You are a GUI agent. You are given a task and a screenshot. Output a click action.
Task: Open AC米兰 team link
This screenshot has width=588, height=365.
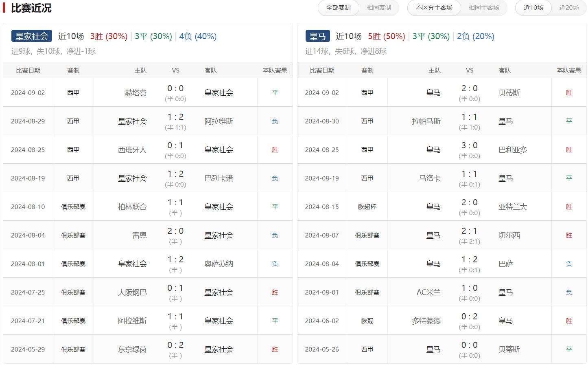click(429, 292)
